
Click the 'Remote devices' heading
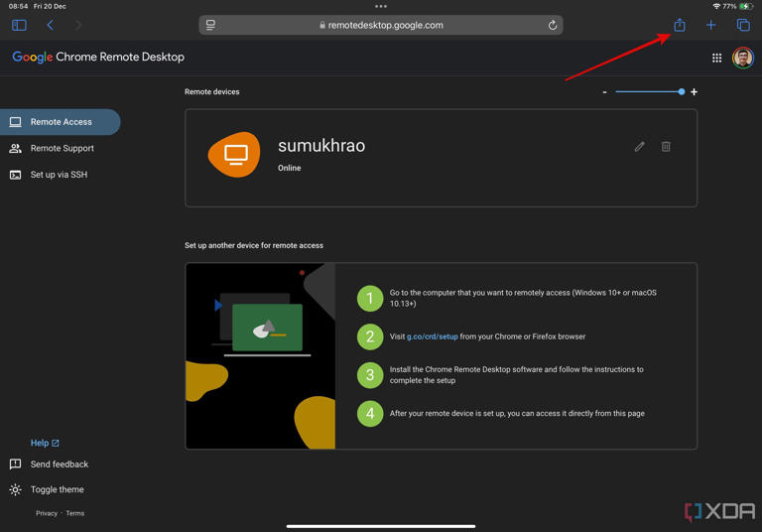[212, 91]
